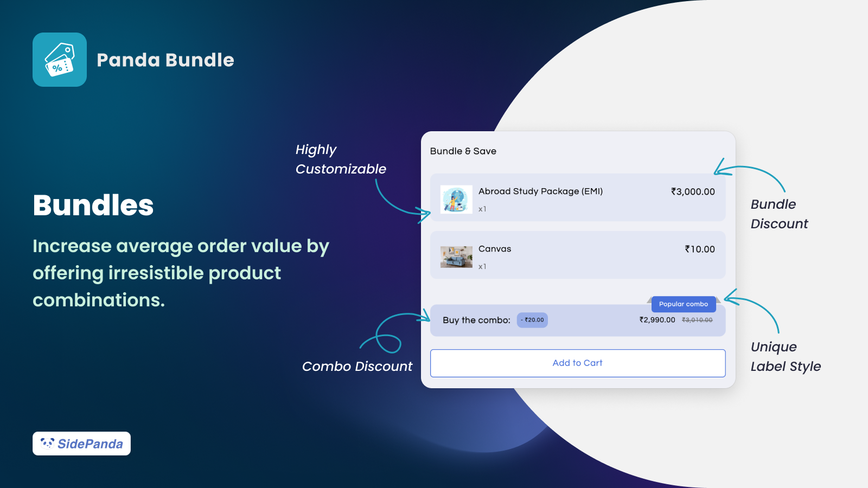Click the sofa image next to Canvas

tap(456, 255)
